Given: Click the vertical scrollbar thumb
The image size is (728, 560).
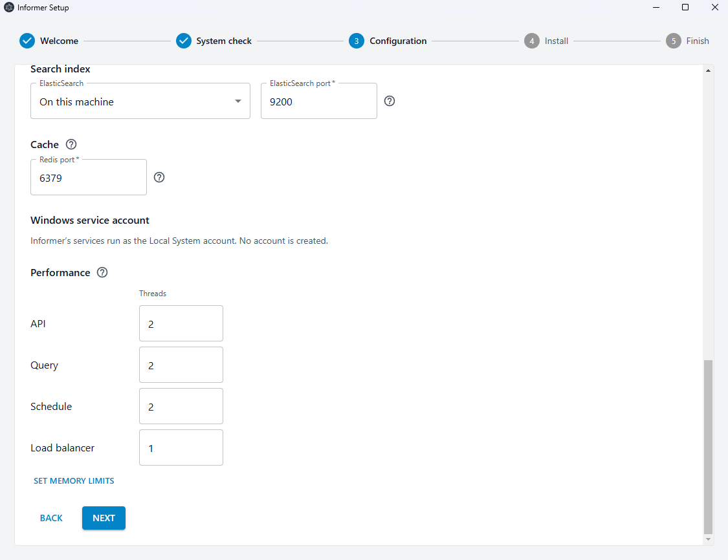Looking at the screenshot, I should click(x=708, y=447).
